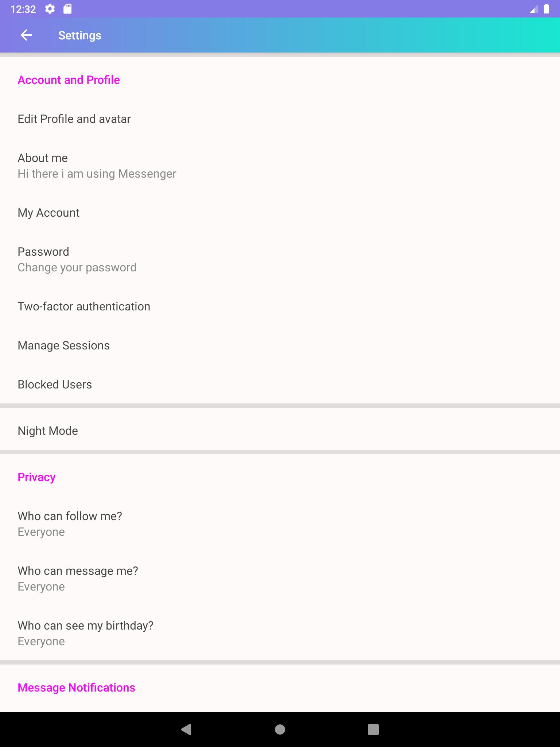560x747 pixels.
Task: Choose who can message me
Action: (x=78, y=578)
